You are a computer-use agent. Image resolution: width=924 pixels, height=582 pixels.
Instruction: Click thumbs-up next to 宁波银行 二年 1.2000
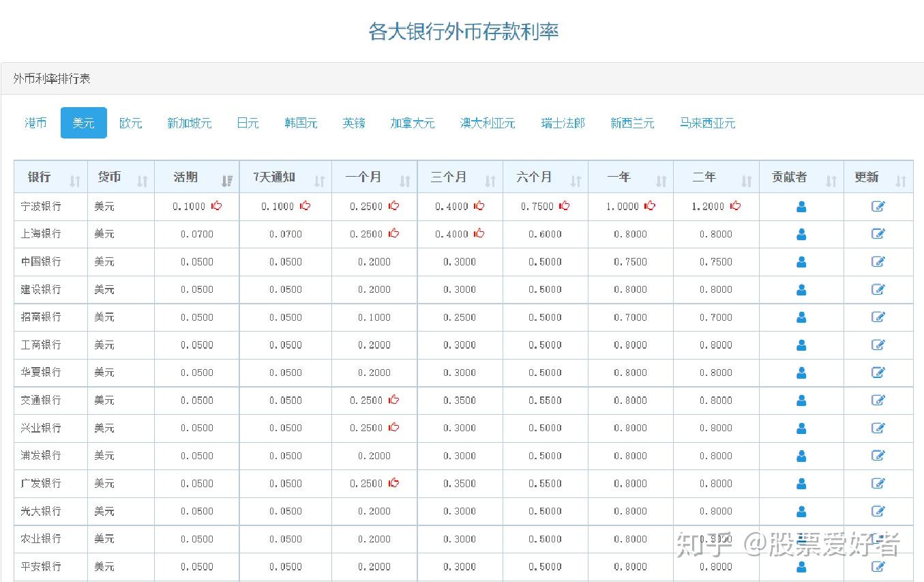point(735,205)
